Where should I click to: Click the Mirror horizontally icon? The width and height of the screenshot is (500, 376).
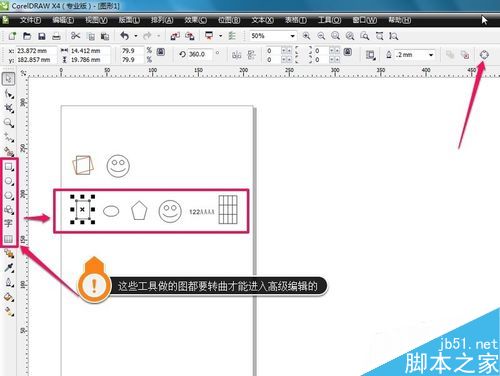[237, 54]
